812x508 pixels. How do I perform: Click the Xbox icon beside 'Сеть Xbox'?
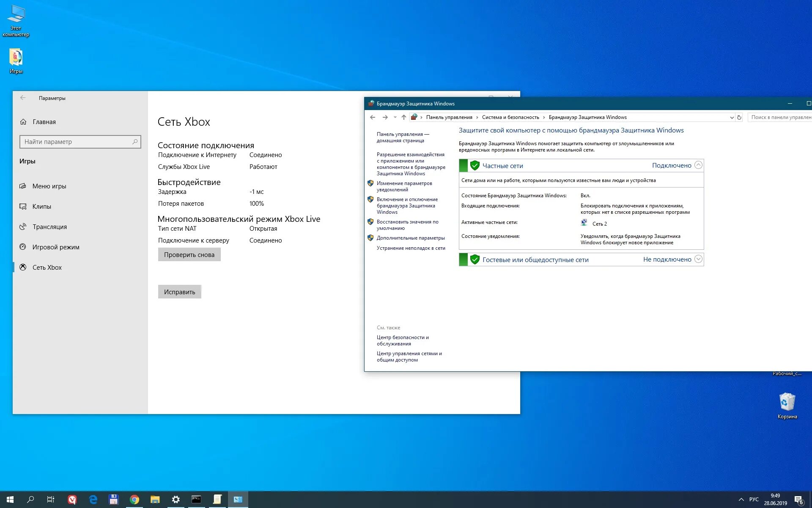point(23,267)
